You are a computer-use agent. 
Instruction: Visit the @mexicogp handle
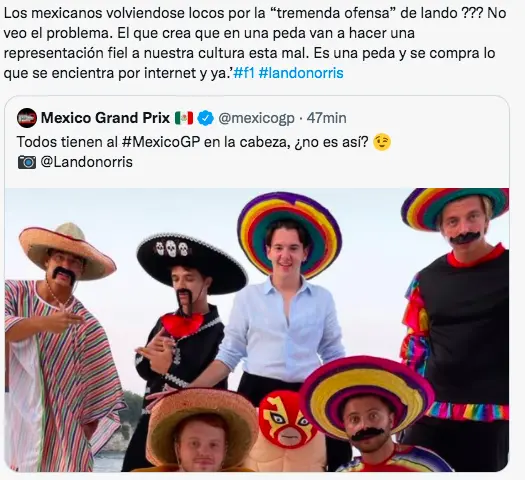click(x=256, y=118)
